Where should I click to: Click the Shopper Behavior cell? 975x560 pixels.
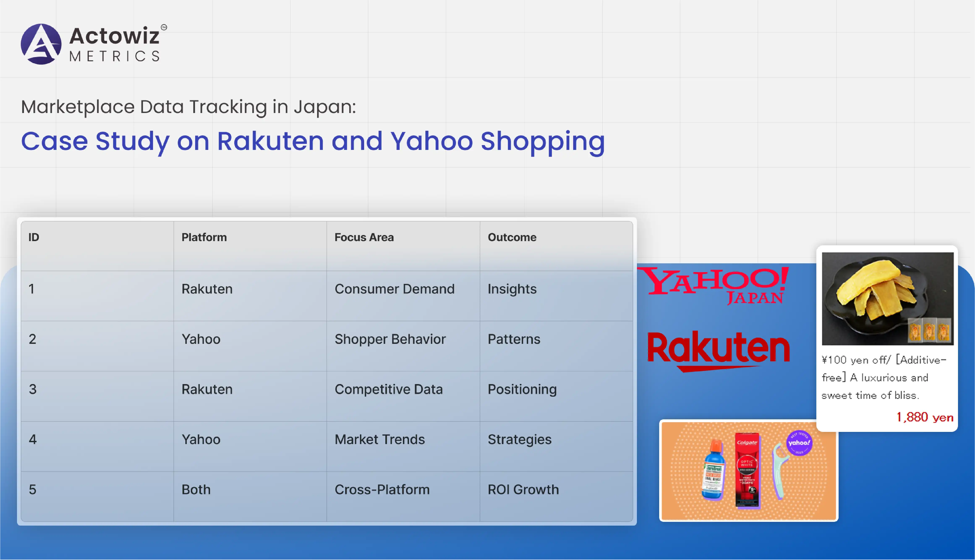pos(389,339)
